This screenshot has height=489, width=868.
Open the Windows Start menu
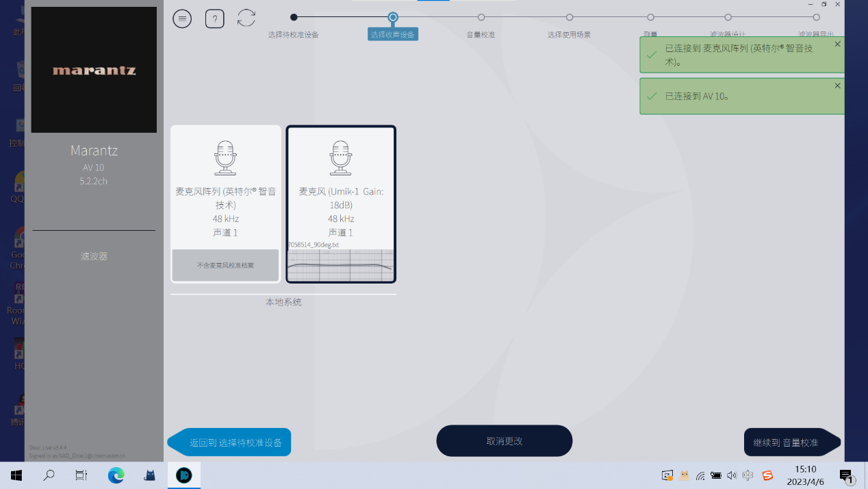point(16,475)
